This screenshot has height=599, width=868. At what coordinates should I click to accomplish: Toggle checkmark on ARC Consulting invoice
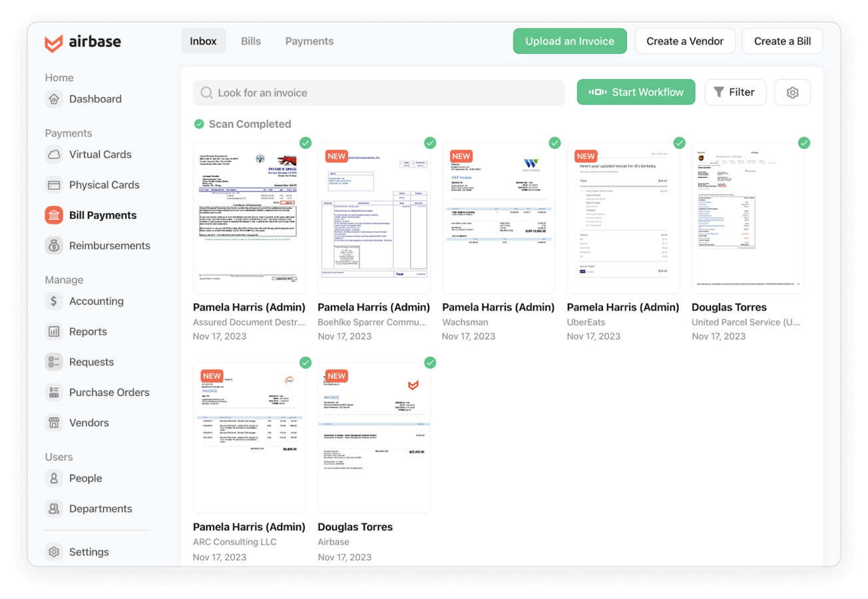click(x=306, y=362)
